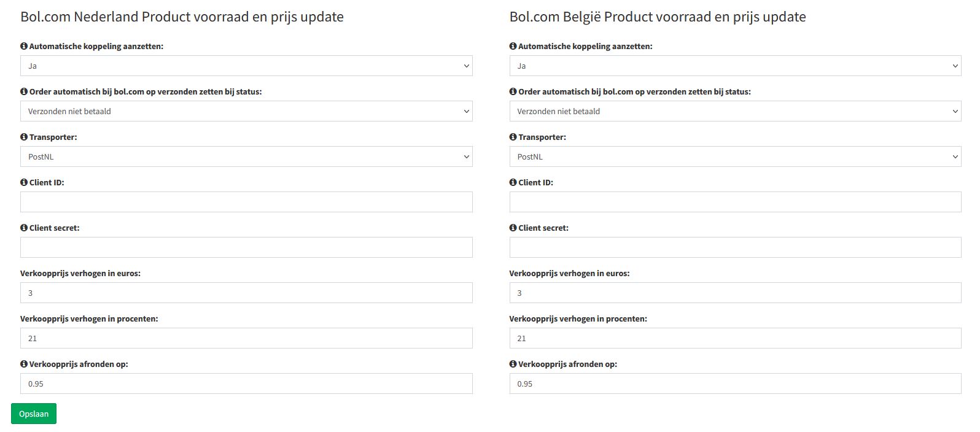Open Nederland Automatische koppeling aanzetten dropdown

(246, 66)
